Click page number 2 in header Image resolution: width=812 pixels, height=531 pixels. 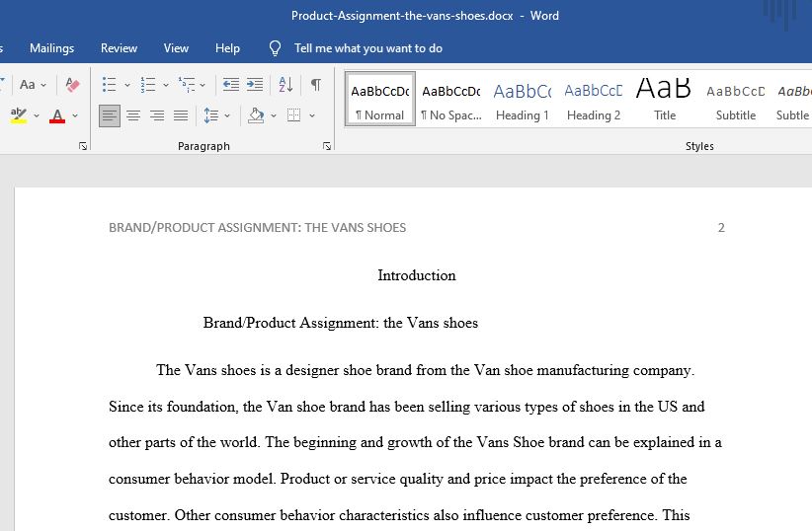point(721,228)
